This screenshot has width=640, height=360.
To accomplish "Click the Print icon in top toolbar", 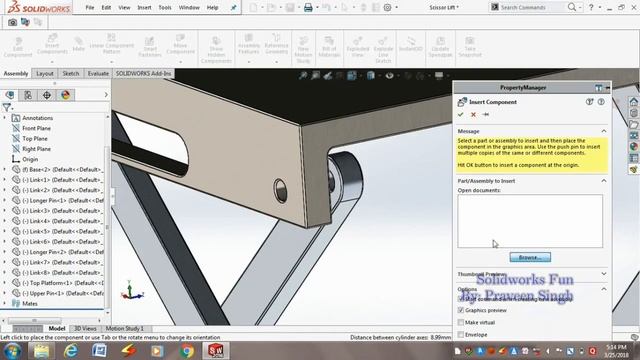I will pyautogui.click(x=308, y=7).
